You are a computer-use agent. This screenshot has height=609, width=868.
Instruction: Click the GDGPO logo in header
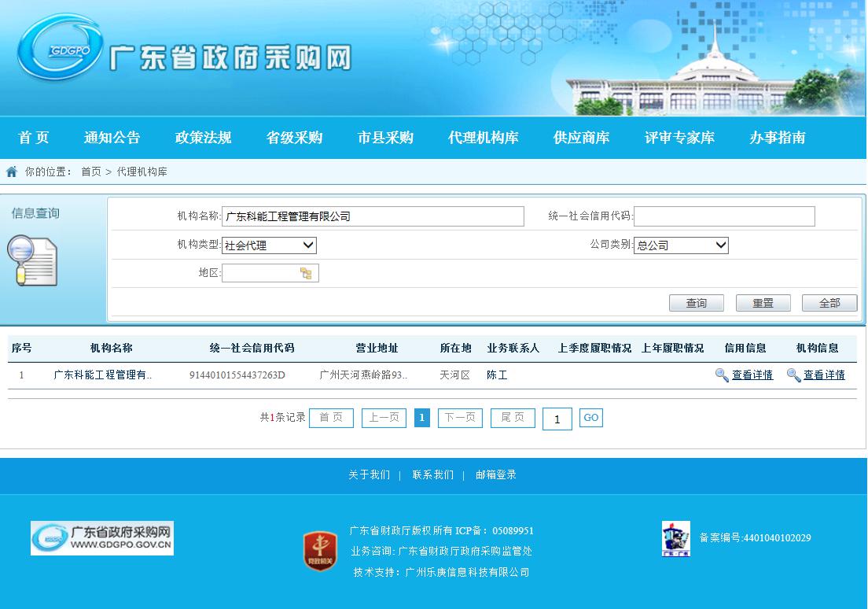coord(60,49)
